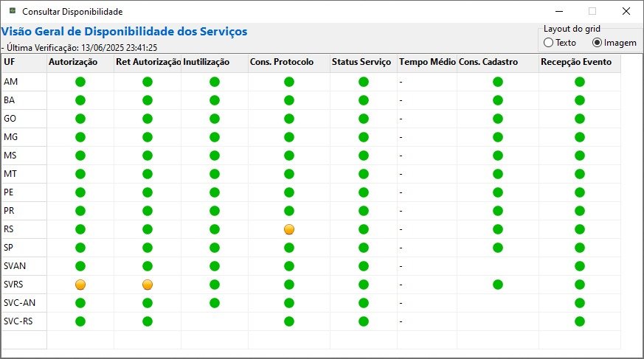Click the green SVC-RS Cons. Protocolo status icon

click(289, 321)
